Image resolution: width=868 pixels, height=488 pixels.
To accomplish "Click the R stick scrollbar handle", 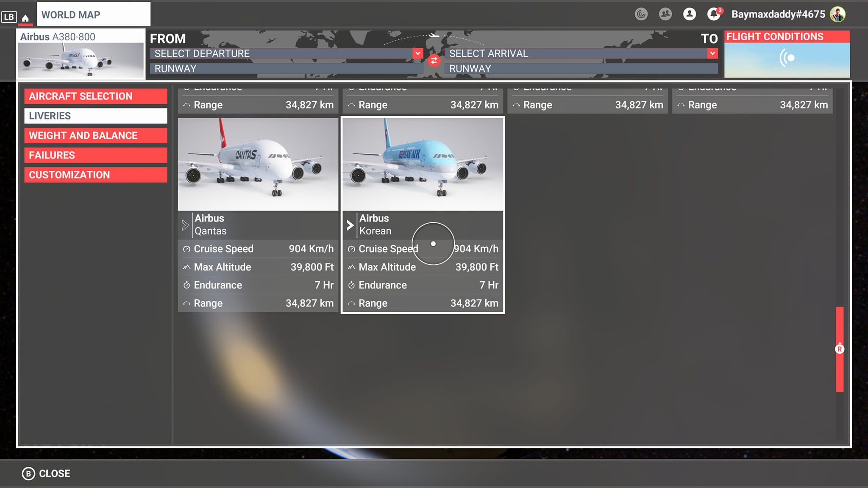I will point(840,349).
